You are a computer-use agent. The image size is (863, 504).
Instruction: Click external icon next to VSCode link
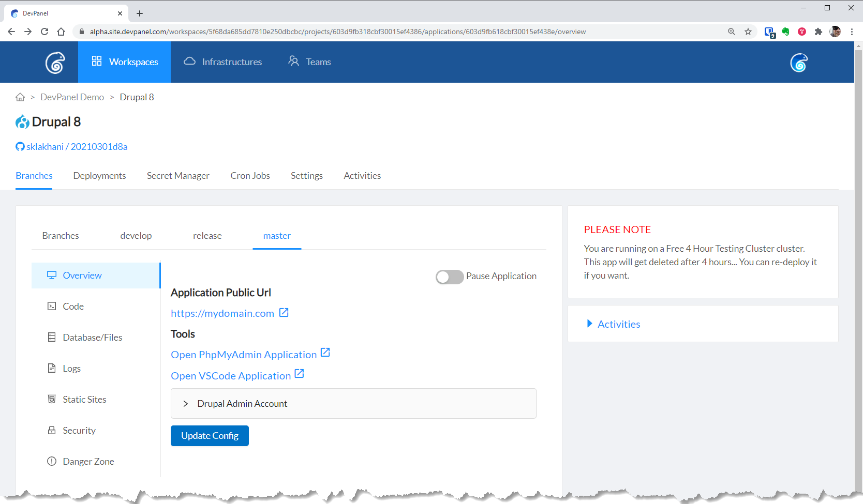coord(299,374)
